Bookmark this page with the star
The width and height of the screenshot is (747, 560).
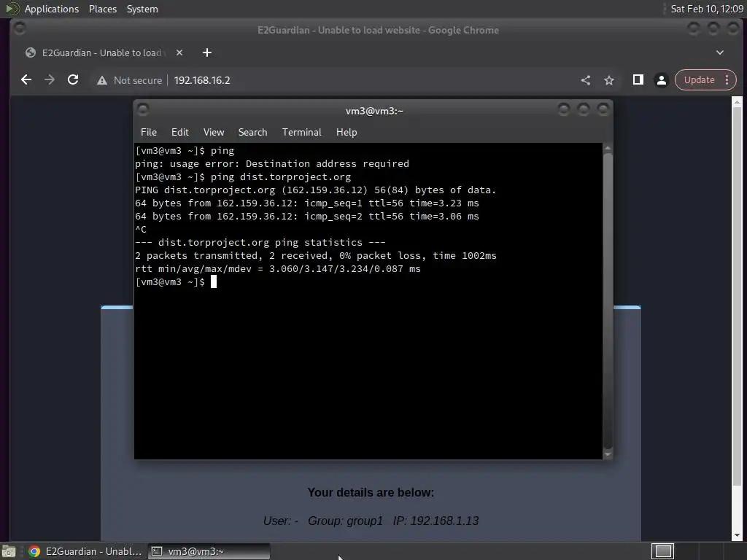click(x=609, y=80)
